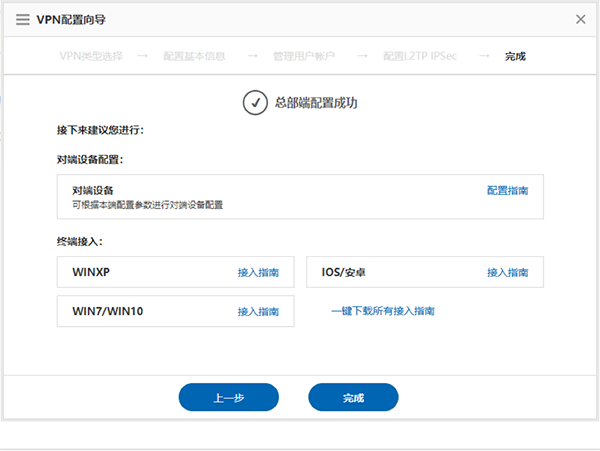The width and height of the screenshot is (600, 451).
Task: Open the hamburger menu beside VPN配置向导
Action: pos(23,19)
